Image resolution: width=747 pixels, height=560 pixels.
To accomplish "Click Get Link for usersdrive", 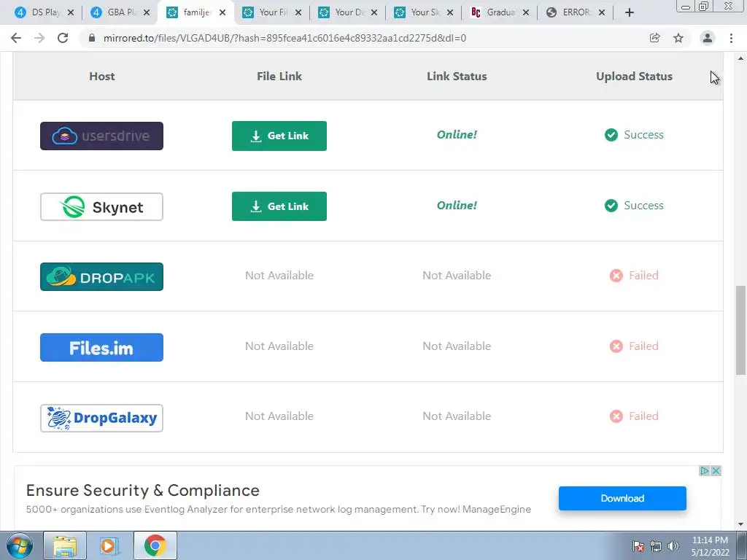I will [279, 136].
